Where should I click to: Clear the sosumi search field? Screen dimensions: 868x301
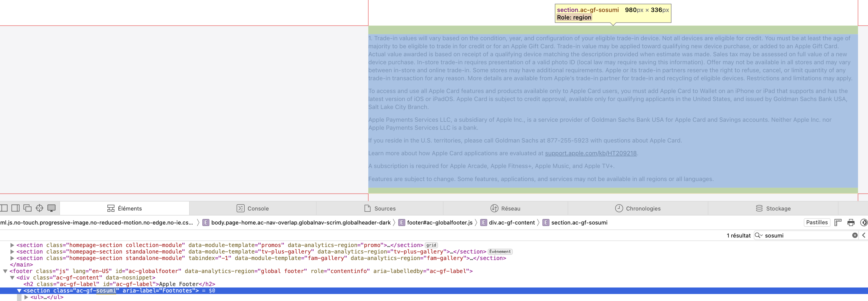pos(855,235)
